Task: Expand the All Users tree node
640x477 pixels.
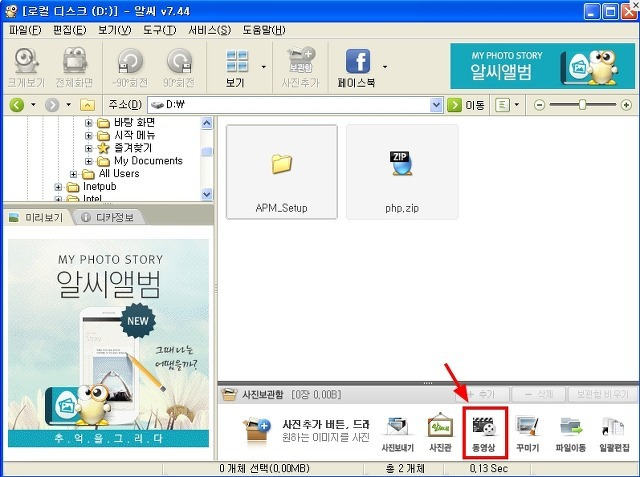Action: click(73, 174)
